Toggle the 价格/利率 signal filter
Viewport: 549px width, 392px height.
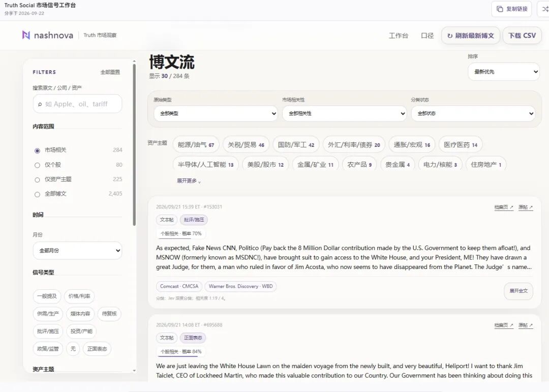pyautogui.click(x=79, y=296)
